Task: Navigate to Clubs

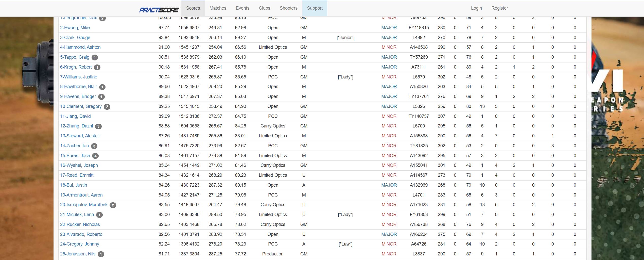Action: point(265,8)
